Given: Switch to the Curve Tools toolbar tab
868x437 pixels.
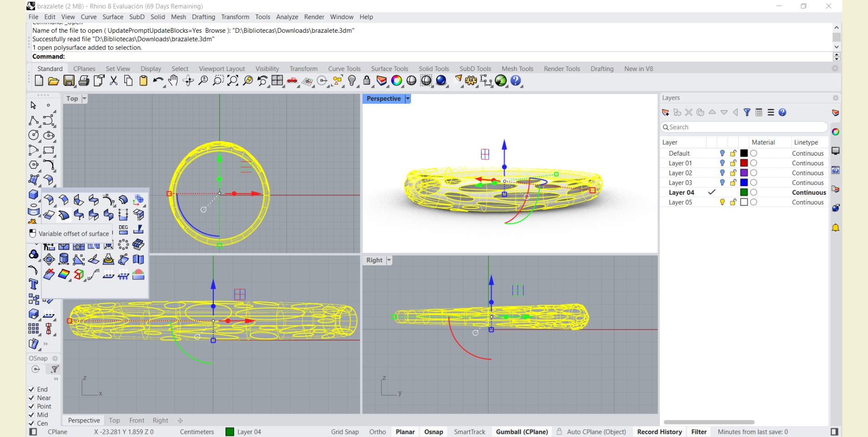Looking at the screenshot, I should pyautogui.click(x=344, y=69).
